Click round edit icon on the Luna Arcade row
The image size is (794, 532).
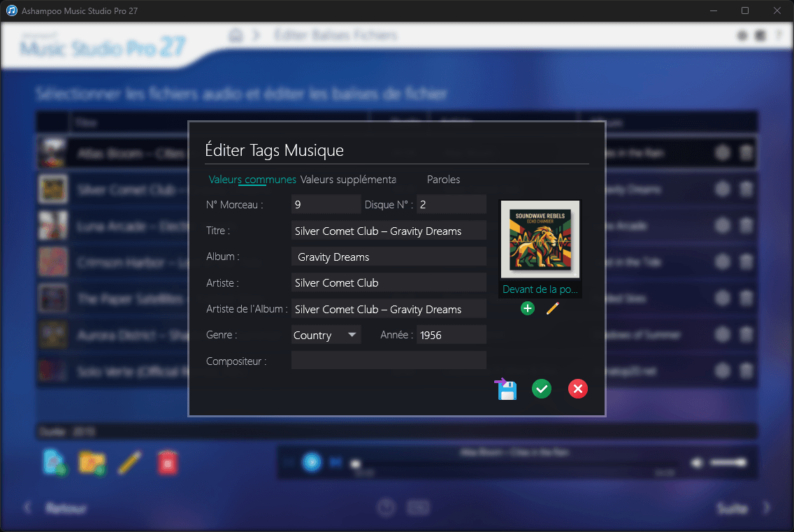pos(723,226)
